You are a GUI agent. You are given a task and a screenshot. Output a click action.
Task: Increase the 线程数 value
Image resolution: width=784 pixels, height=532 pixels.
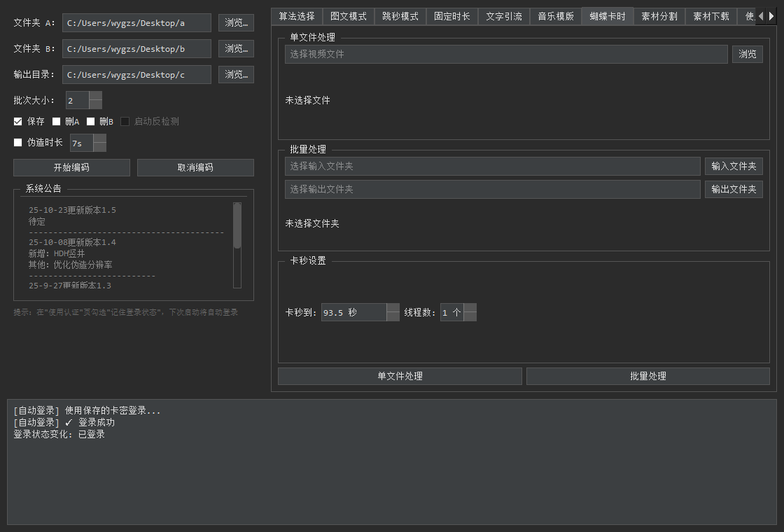tap(470, 308)
